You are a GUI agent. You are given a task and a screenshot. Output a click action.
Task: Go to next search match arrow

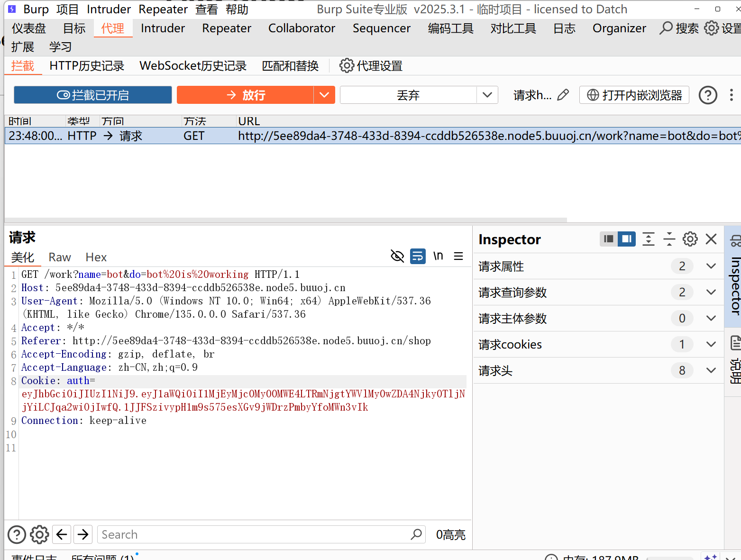[83, 534]
